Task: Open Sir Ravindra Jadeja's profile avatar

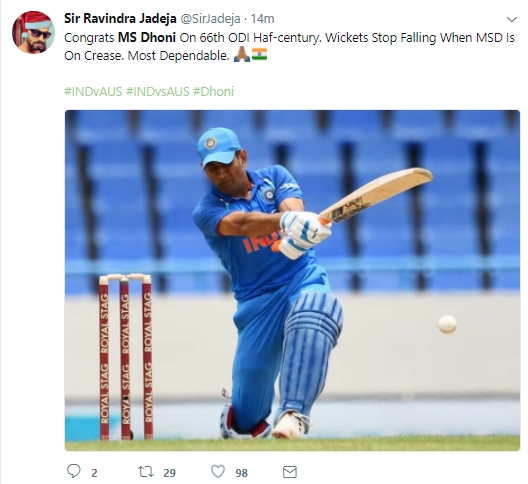Action: (33, 32)
